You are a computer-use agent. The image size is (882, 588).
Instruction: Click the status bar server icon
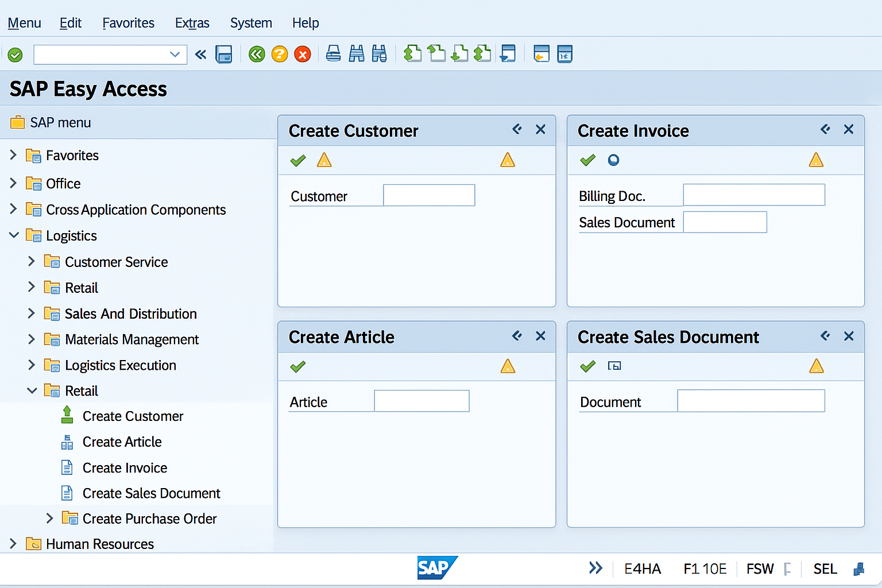[859, 568]
